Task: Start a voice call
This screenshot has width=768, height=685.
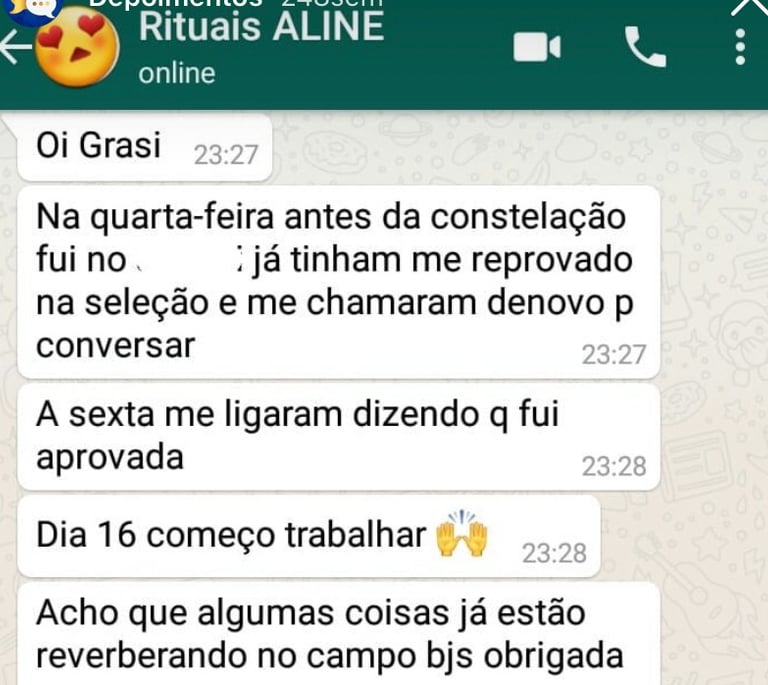Action: tap(645, 47)
